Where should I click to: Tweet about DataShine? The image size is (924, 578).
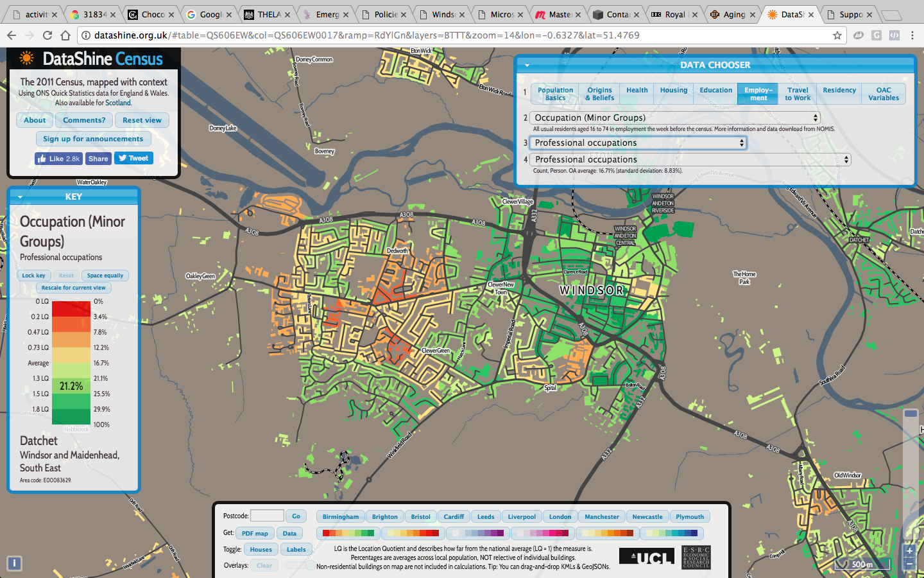(133, 158)
